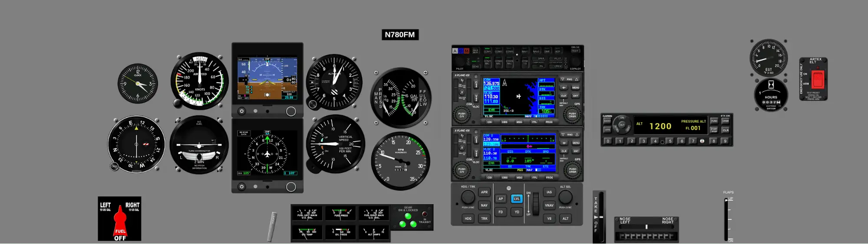
Task: Flip the red Artex ELT switch
Action: point(818,80)
